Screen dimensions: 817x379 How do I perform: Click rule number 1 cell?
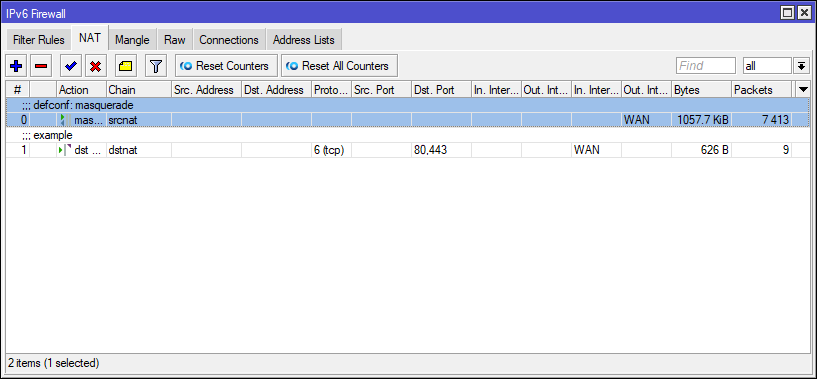click(x=17, y=151)
